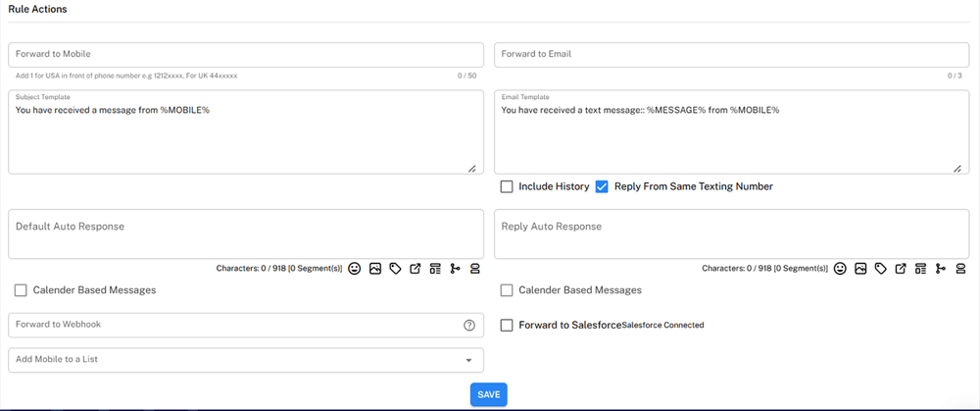Click Characters counter under Reply Auto Response
The height and width of the screenshot is (411, 980).
click(x=765, y=269)
